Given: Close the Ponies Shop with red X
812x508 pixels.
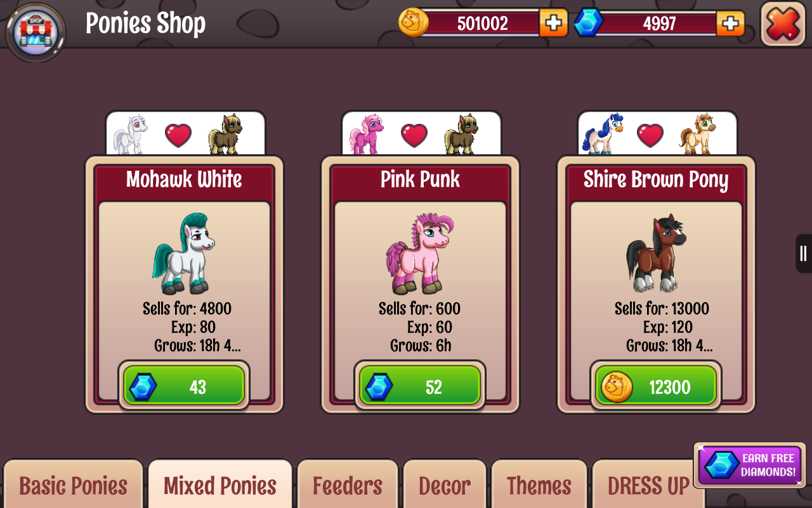Looking at the screenshot, I should pos(783,24).
